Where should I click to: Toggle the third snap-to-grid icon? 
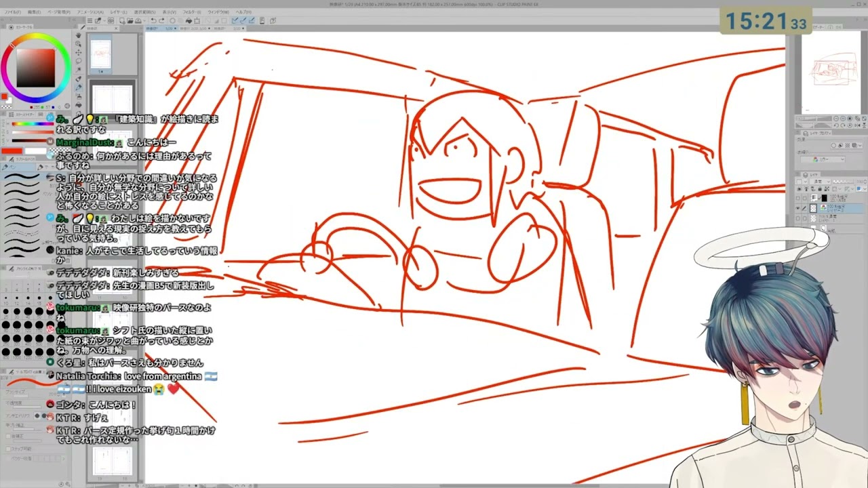pyautogui.click(x=251, y=20)
